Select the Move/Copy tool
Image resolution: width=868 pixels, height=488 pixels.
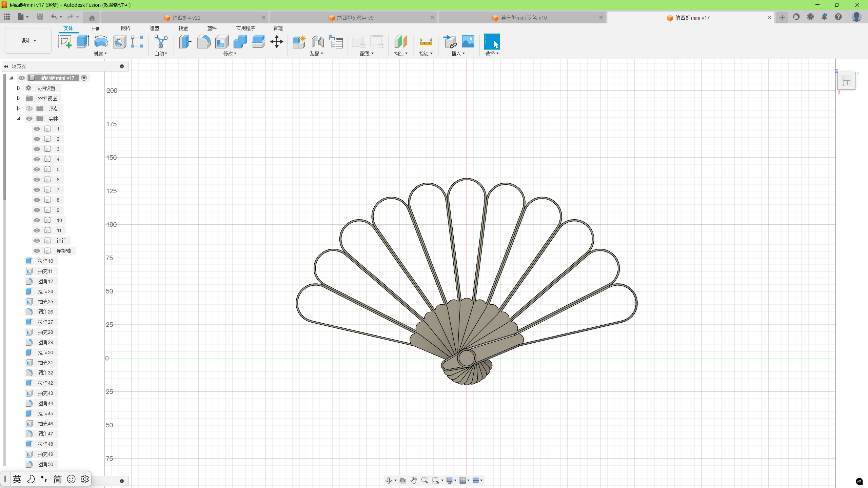[x=277, y=42]
